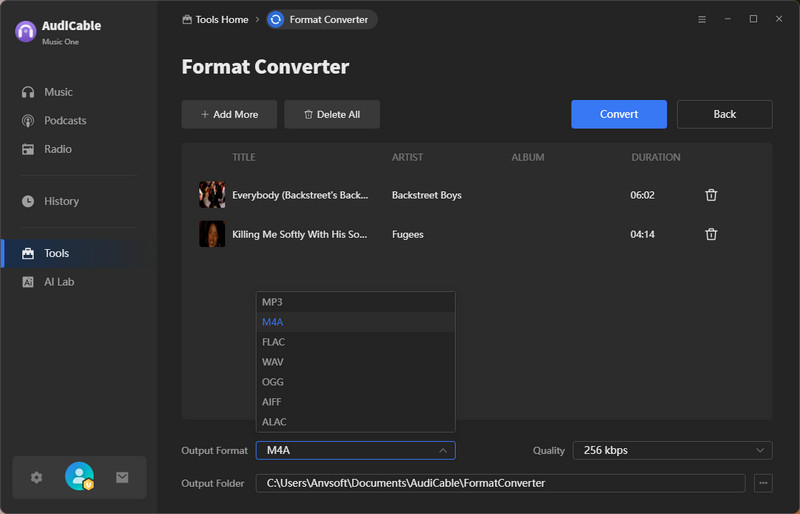The image size is (800, 514).
Task: Choose M4A from format list
Action: point(356,322)
